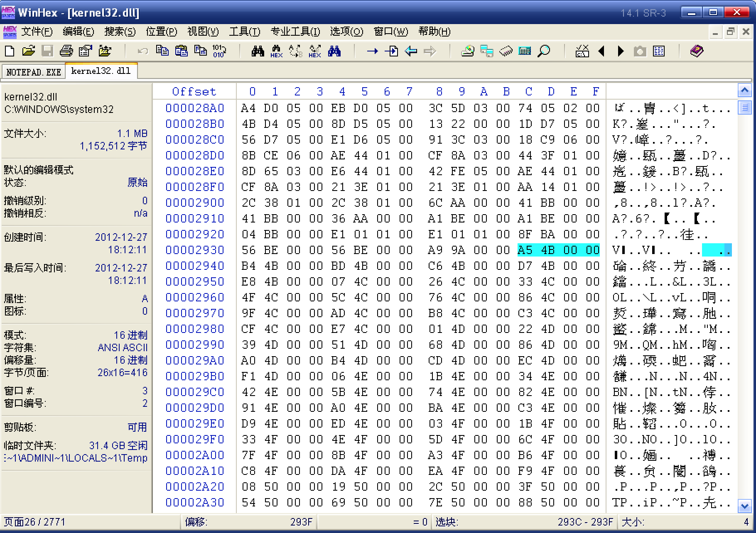The image size is (756, 533).
Task: Open the 搜索(S) menu
Action: pyautogui.click(x=120, y=32)
